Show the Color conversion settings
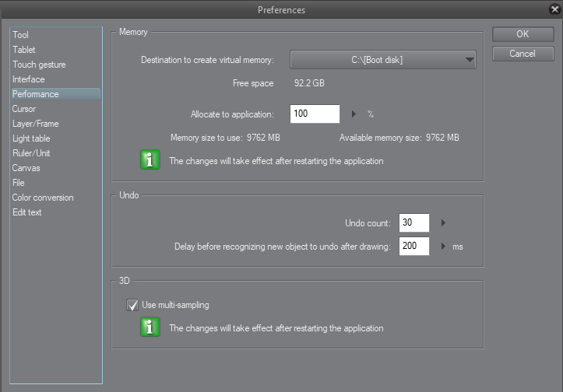563x392 pixels. click(x=43, y=198)
